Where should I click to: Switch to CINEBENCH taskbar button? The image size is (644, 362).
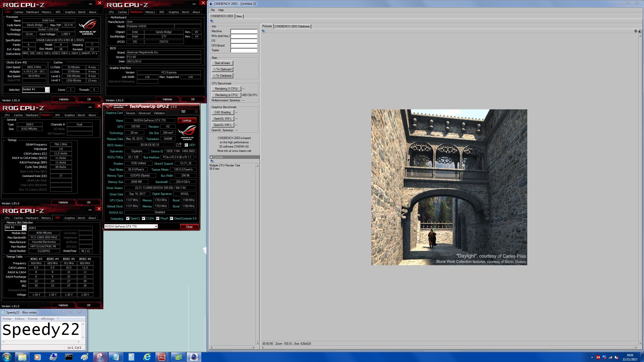tap(194, 357)
